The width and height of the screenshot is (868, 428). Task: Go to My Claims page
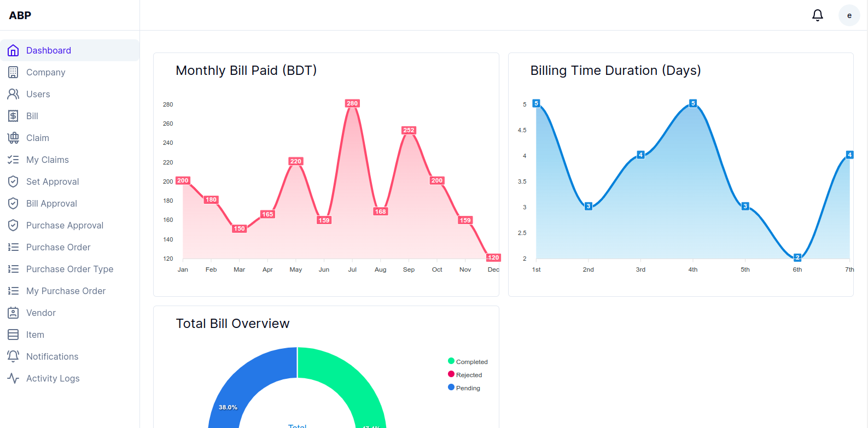48,160
